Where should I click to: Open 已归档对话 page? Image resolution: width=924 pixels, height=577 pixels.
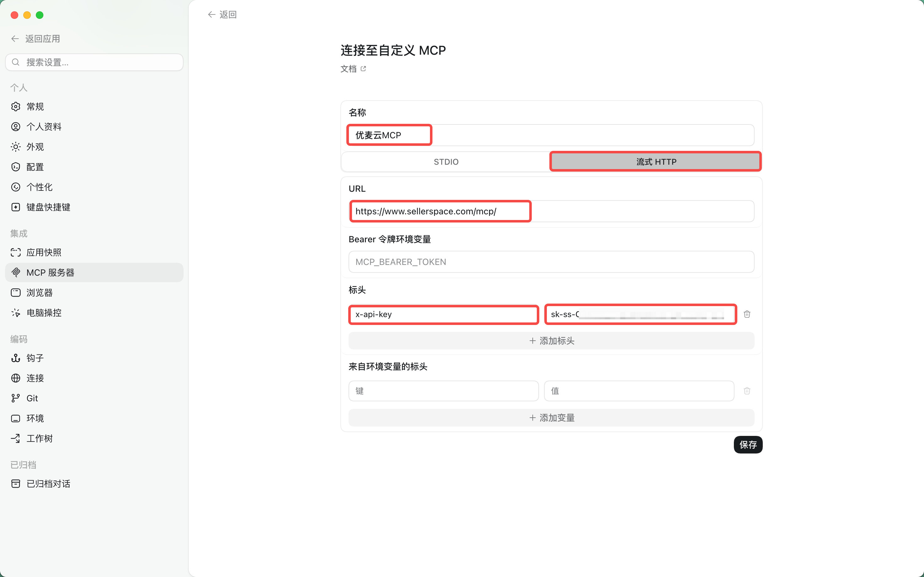point(94,484)
